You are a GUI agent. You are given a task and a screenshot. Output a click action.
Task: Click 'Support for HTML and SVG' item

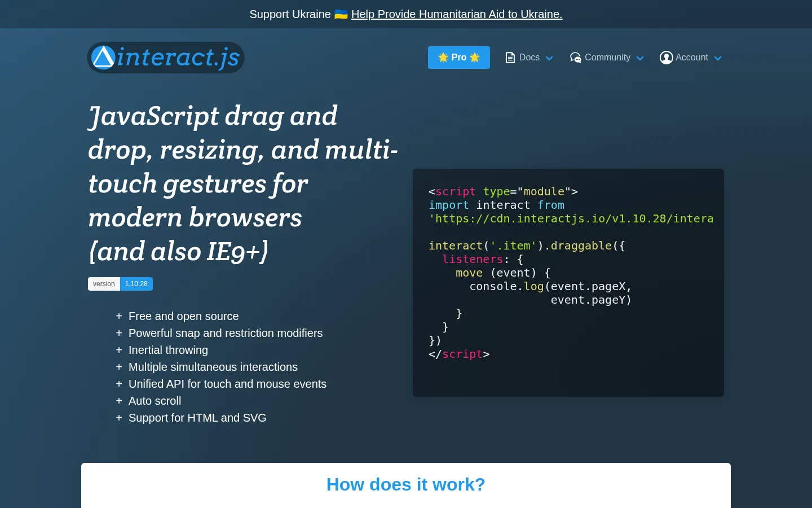coord(197,418)
